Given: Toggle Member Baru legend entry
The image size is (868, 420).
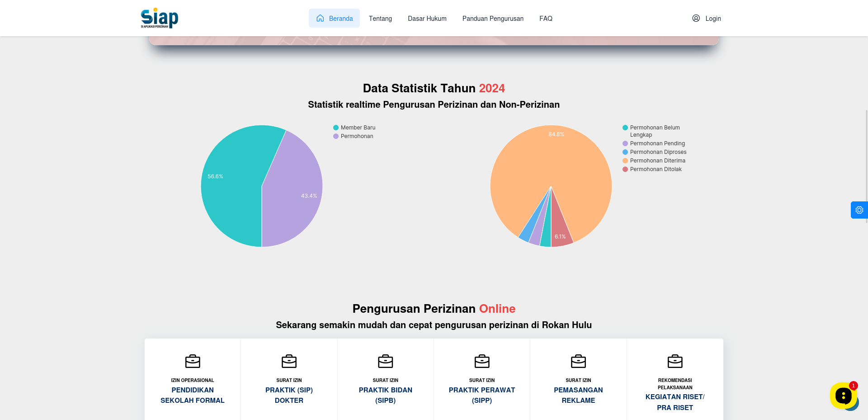Looking at the screenshot, I should coord(354,128).
